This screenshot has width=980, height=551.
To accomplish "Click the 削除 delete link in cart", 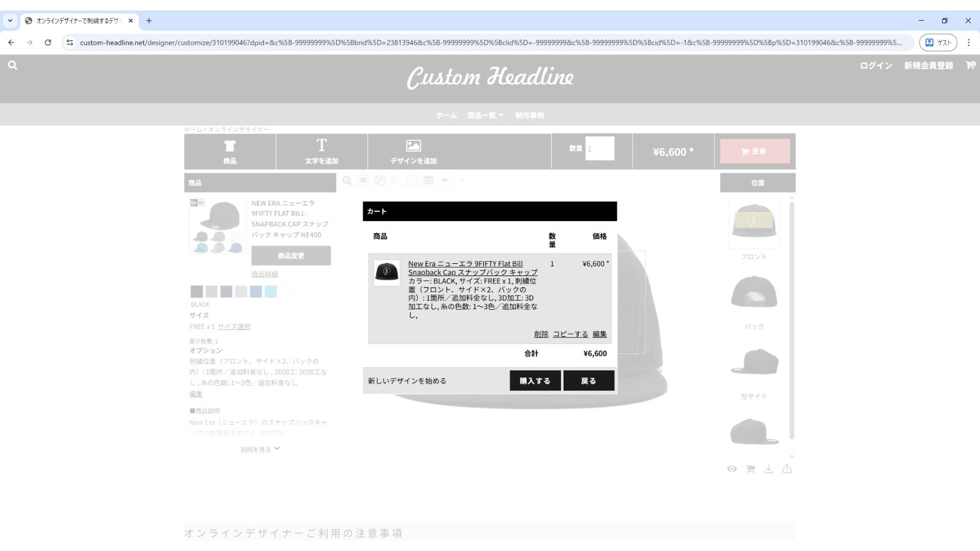I will (x=541, y=334).
